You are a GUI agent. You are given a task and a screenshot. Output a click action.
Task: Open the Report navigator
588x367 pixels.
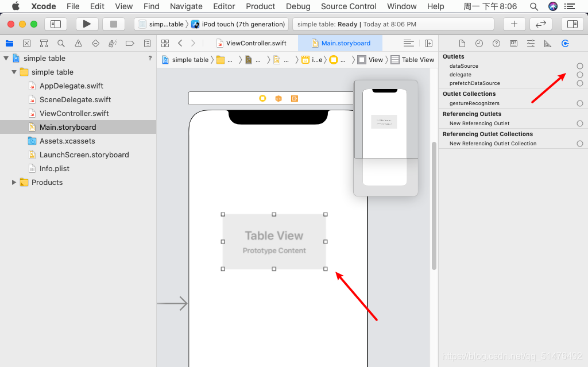point(148,44)
